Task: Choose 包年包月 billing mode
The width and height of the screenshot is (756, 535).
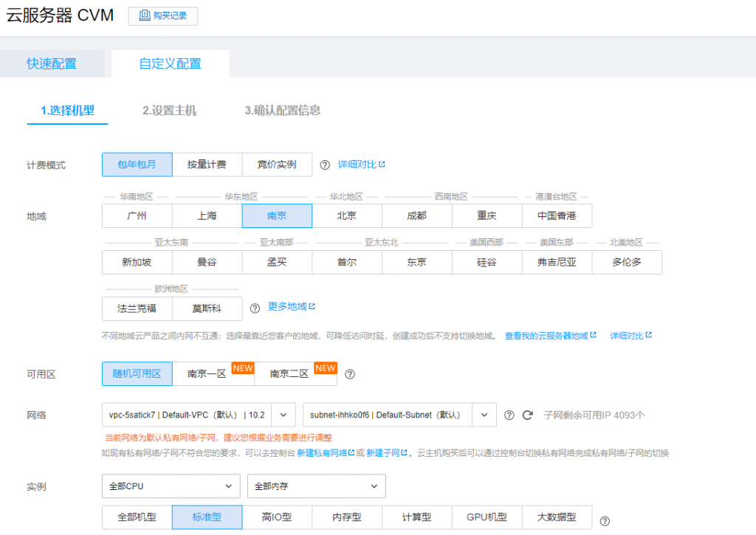Action: click(x=137, y=165)
